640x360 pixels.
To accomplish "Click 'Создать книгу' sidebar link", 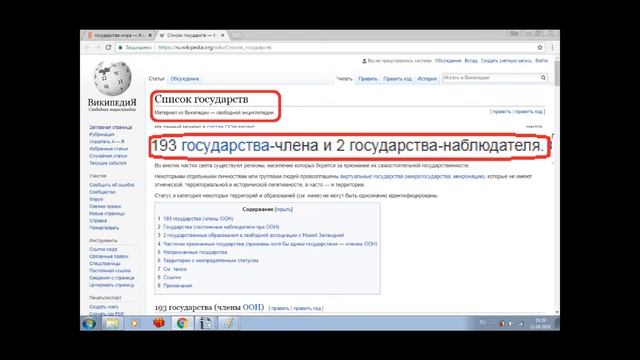I will point(104,307).
